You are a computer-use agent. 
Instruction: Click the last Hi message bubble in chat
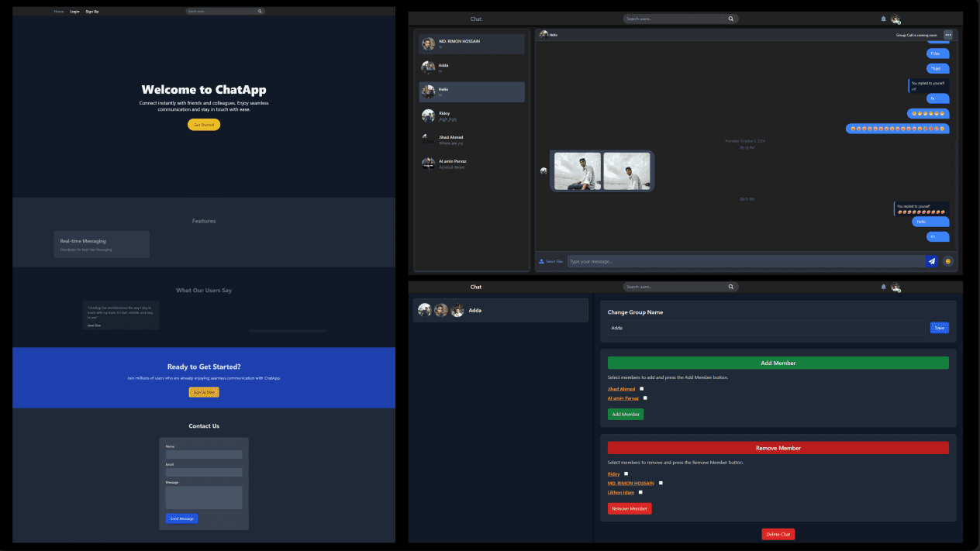(938, 236)
